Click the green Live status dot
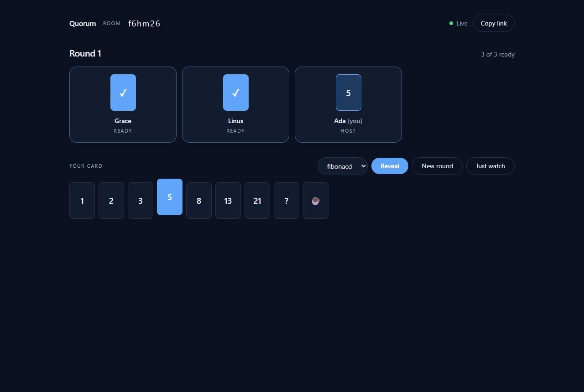The image size is (584, 392). pos(451,23)
